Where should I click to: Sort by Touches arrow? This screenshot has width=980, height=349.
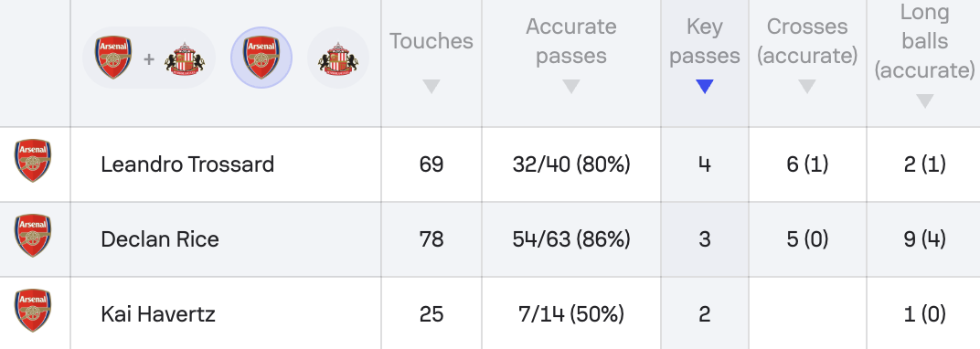click(x=431, y=87)
